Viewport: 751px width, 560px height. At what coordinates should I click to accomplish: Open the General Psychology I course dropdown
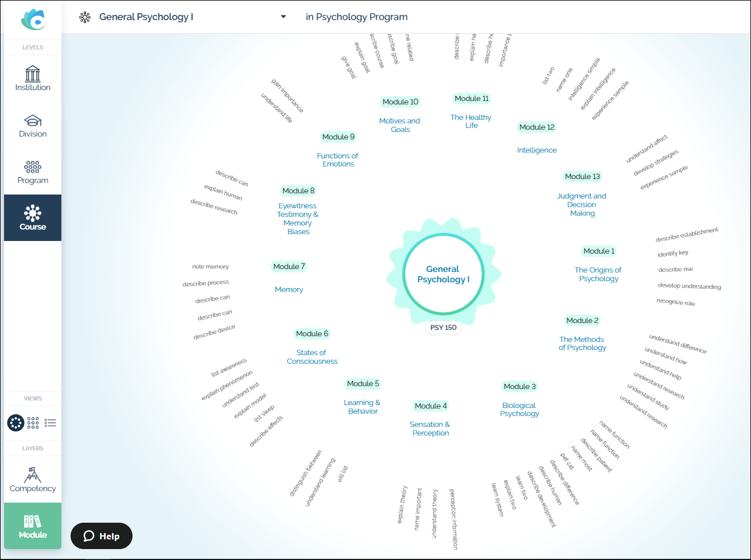(x=283, y=17)
